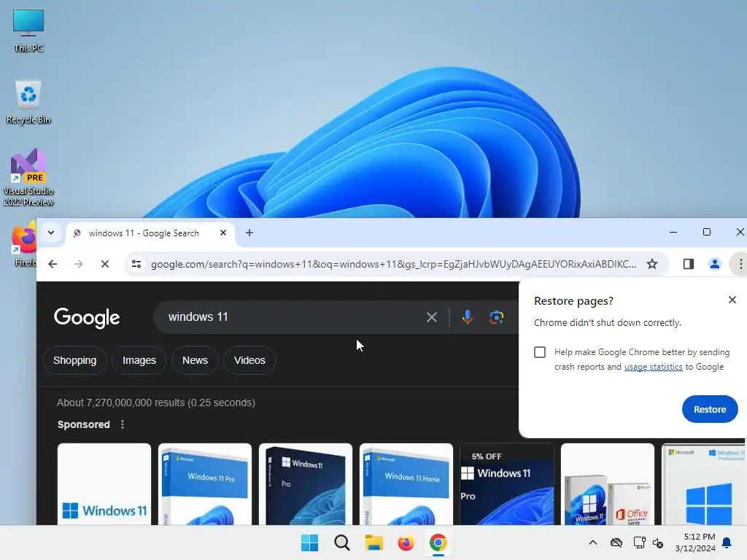Click the muted volume tray icon

coord(659,542)
